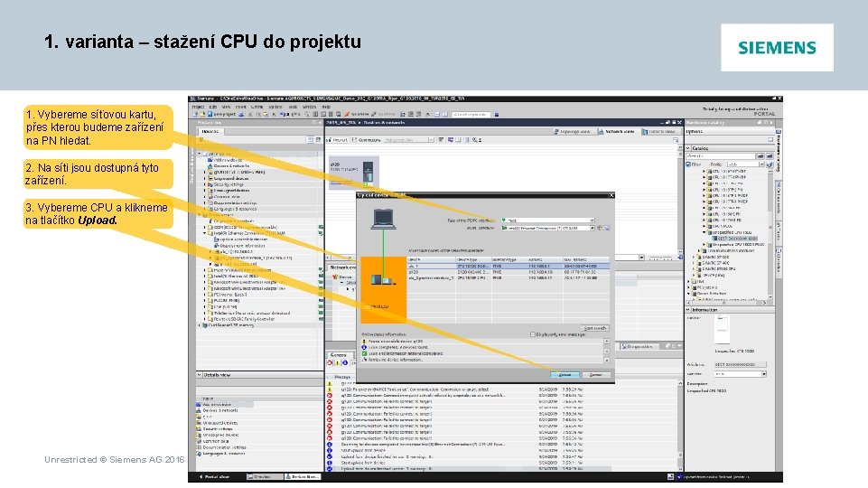This screenshot has width=868, height=488.
Task: Show only information entries in the message filter
Action: (x=344, y=362)
